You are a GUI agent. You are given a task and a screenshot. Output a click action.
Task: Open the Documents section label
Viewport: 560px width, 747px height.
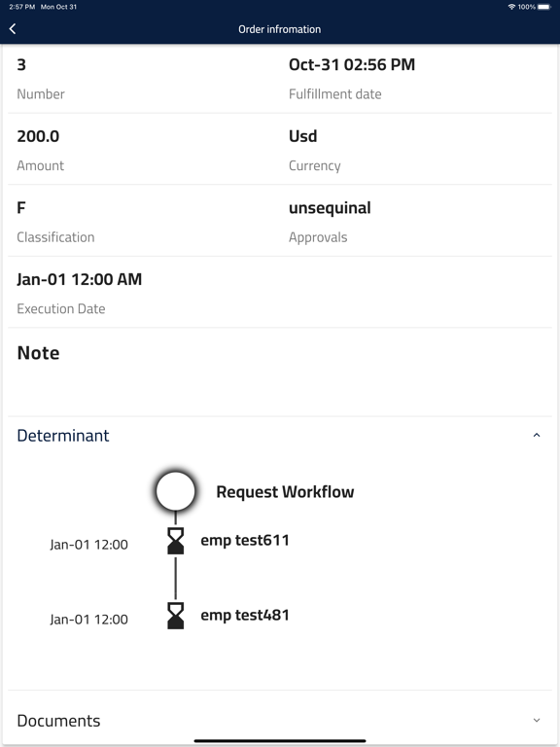[58, 721]
